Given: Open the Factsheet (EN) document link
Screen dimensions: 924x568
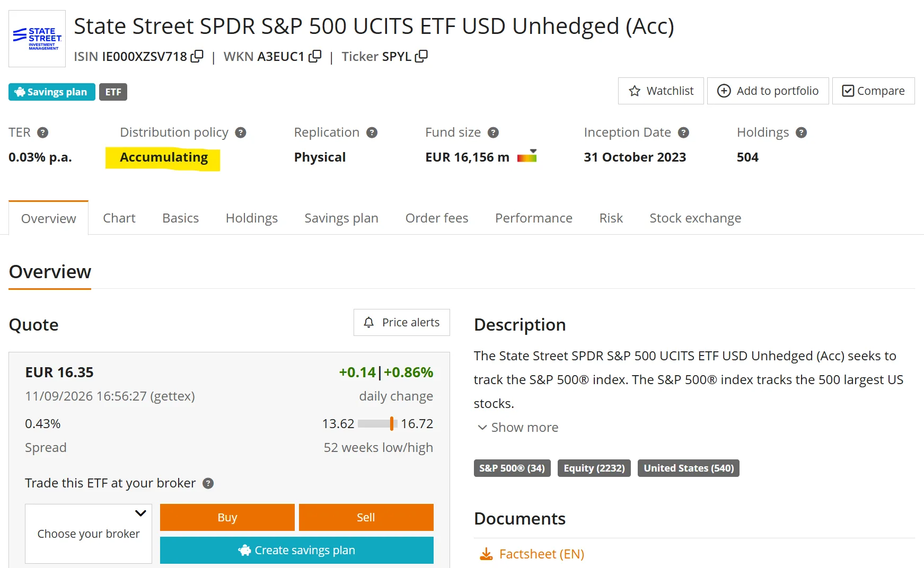Looking at the screenshot, I should click(x=542, y=554).
